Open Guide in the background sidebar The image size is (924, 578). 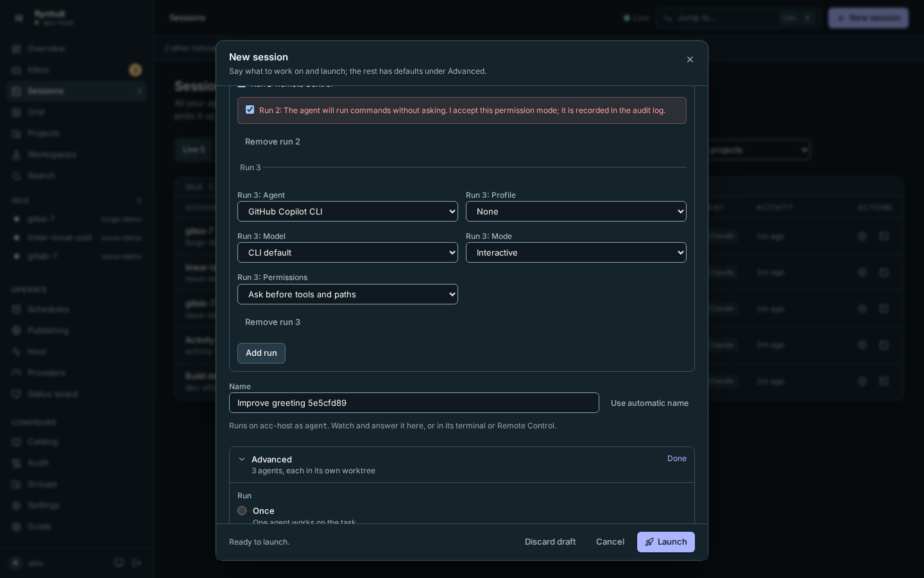(x=77, y=527)
